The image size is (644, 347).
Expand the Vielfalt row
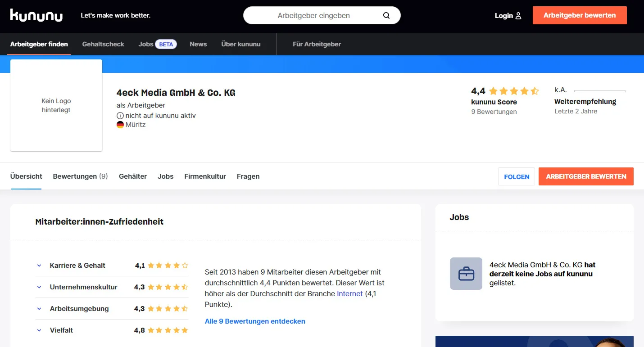[39, 330]
